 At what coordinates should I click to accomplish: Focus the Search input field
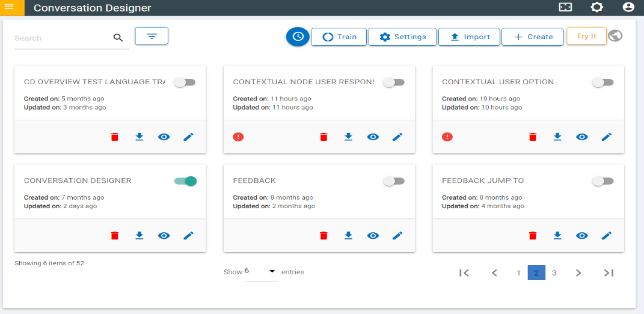pyautogui.click(x=60, y=38)
